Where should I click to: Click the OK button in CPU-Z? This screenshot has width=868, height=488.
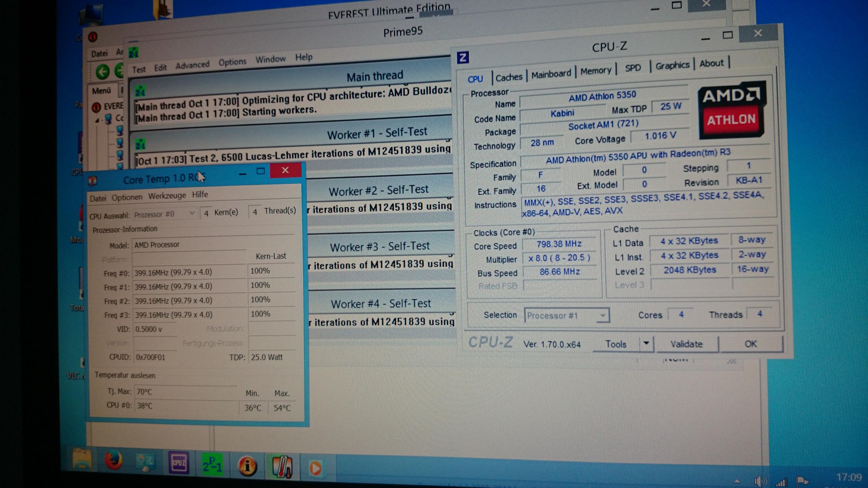click(x=751, y=344)
